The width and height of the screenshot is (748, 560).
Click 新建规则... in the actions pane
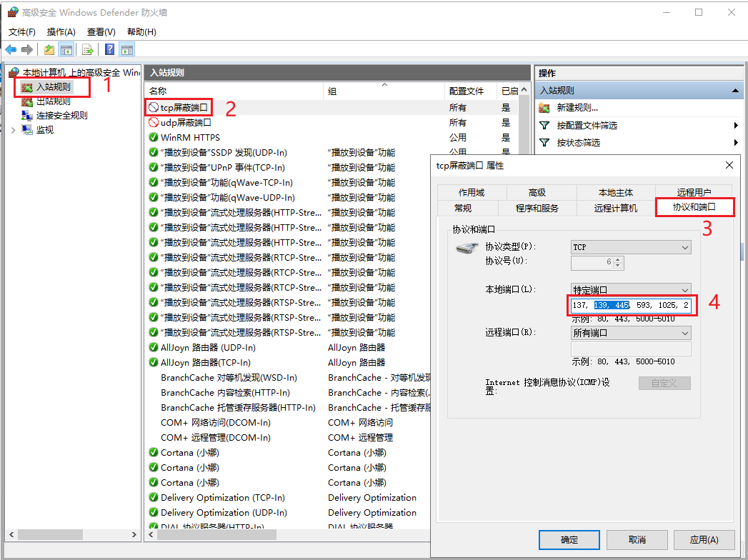click(577, 108)
